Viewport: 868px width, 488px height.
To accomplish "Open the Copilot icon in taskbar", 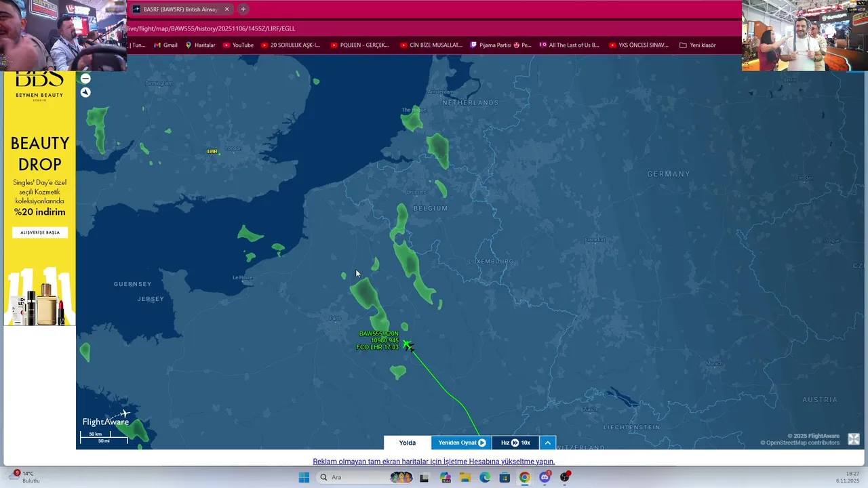I will [445, 477].
